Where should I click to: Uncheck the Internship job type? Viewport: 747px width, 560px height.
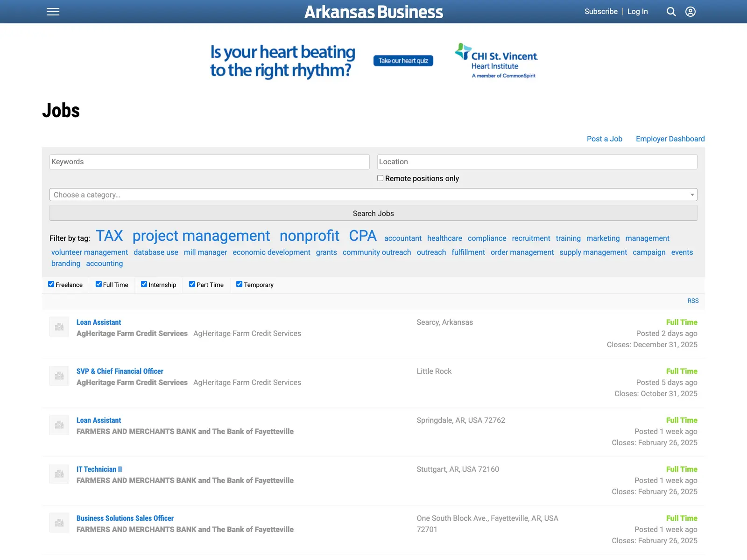[144, 284]
